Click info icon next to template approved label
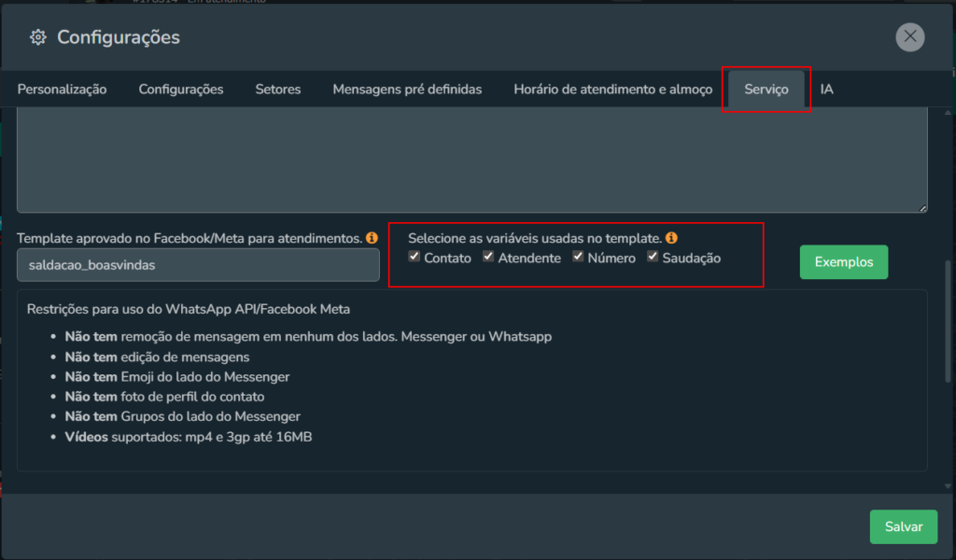 pyautogui.click(x=372, y=238)
